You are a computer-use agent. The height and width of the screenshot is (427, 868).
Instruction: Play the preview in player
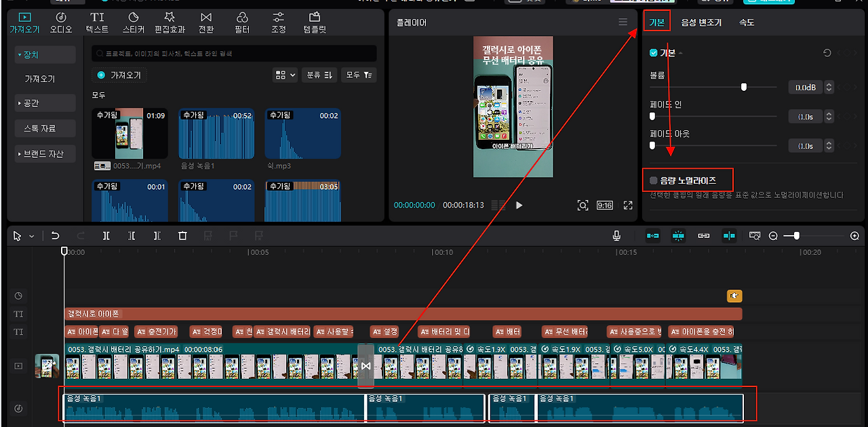pos(519,205)
